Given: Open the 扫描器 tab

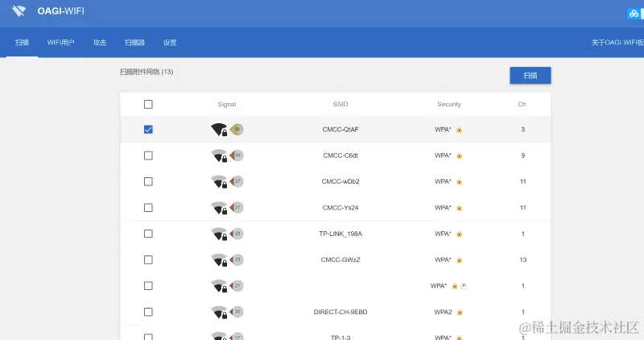Looking at the screenshot, I should [x=134, y=43].
